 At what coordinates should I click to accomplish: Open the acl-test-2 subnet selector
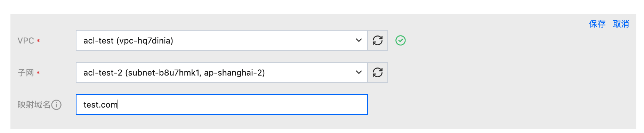[x=222, y=72]
